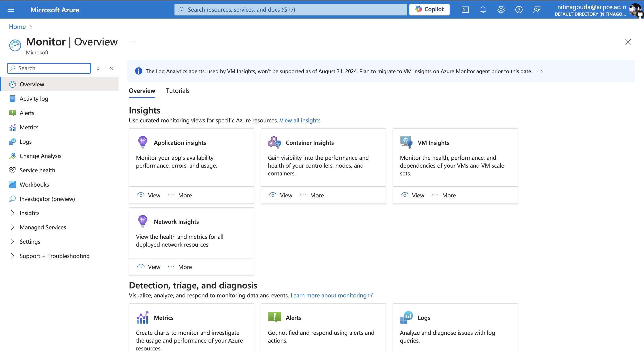Switch to the Tutorials tab
This screenshot has width=644, height=352.
pos(178,91)
